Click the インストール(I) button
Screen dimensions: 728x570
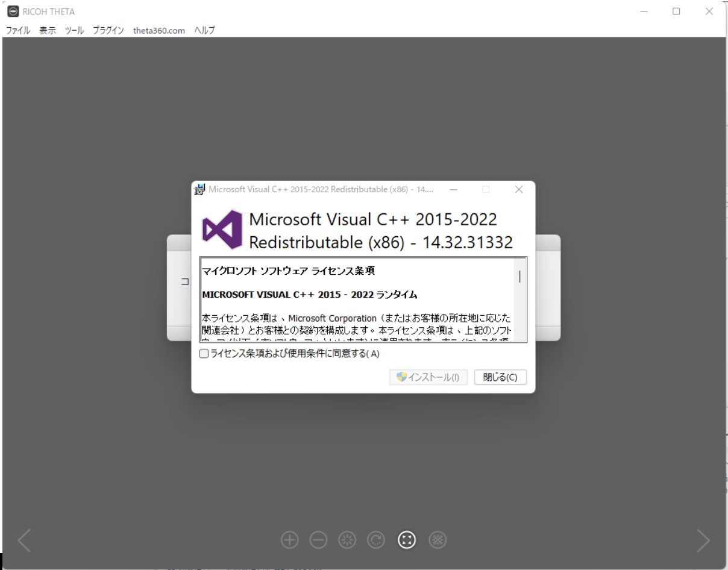click(x=429, y=377)
